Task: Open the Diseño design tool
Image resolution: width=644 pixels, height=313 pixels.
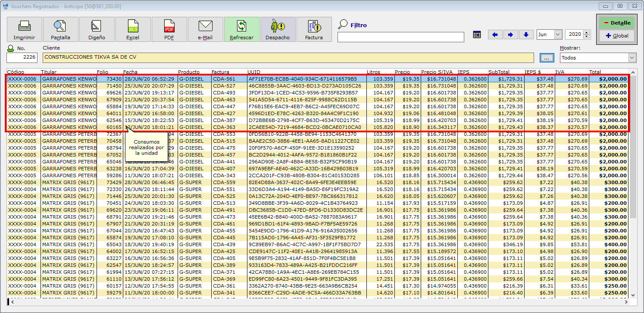Action: click(97, 29)
